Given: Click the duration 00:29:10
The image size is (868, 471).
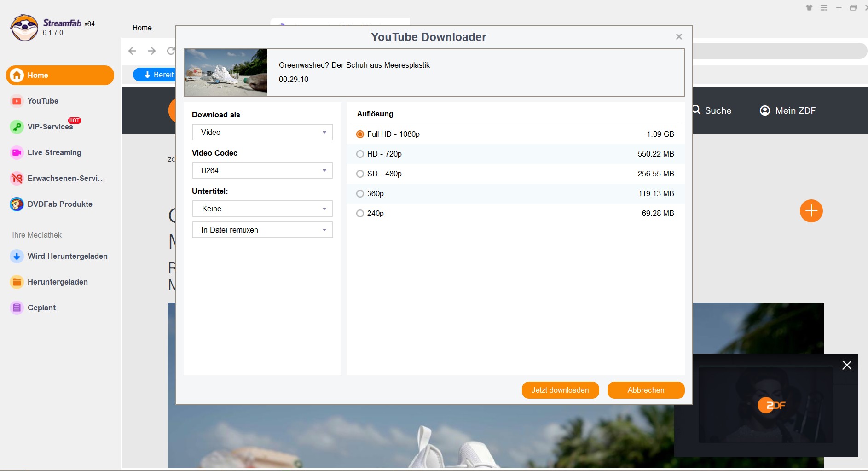Looking at the screenshot, I should [294, 79].
